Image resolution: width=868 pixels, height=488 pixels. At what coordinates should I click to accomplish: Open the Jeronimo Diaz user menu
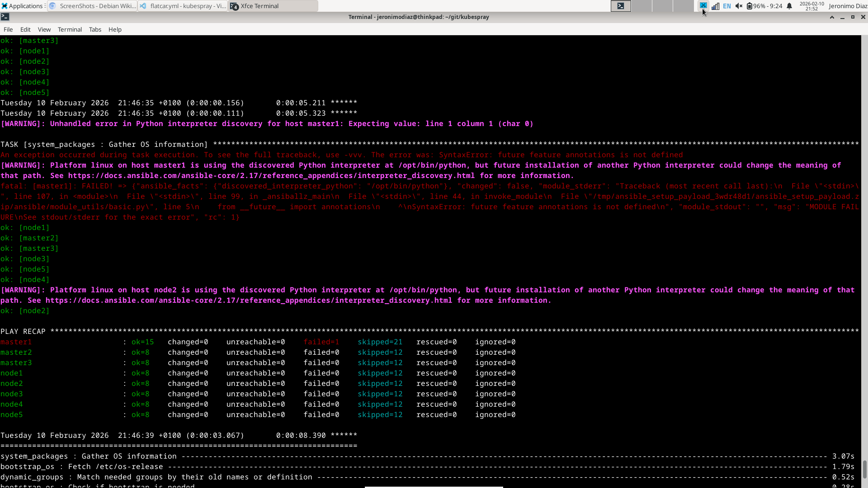pos(848,6)
